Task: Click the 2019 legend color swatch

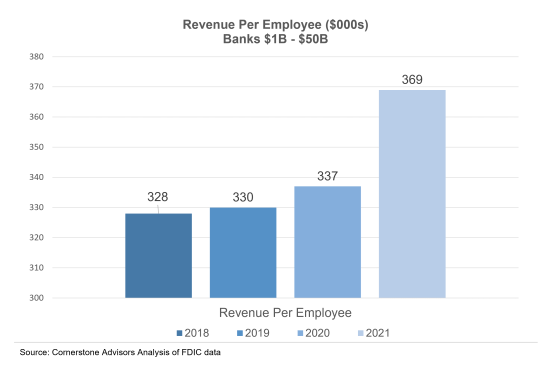Action: (x=240, y=333)
